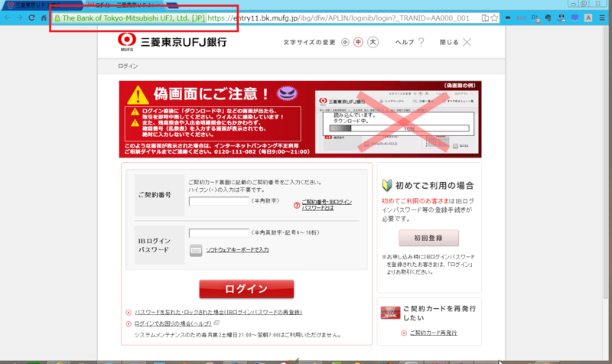The width and height of the screenshot is (612, 364).
Task: Select small 小 text size
Action: (x=345, y=42)
